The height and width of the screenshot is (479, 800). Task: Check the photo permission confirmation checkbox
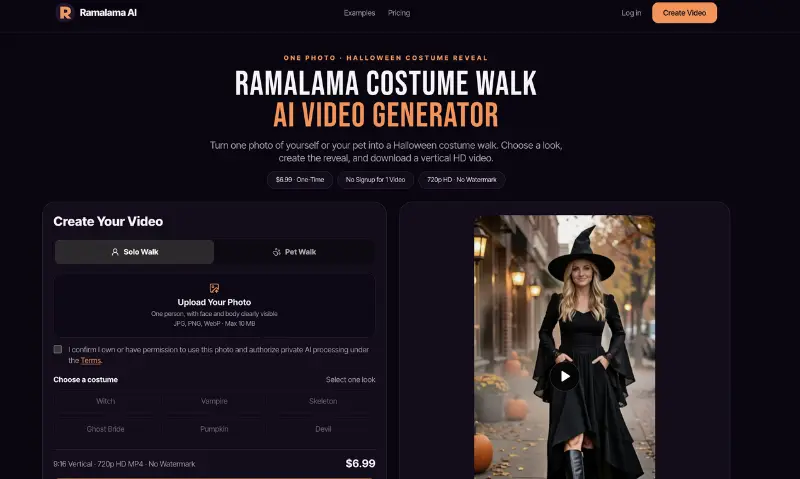[58, 349]
